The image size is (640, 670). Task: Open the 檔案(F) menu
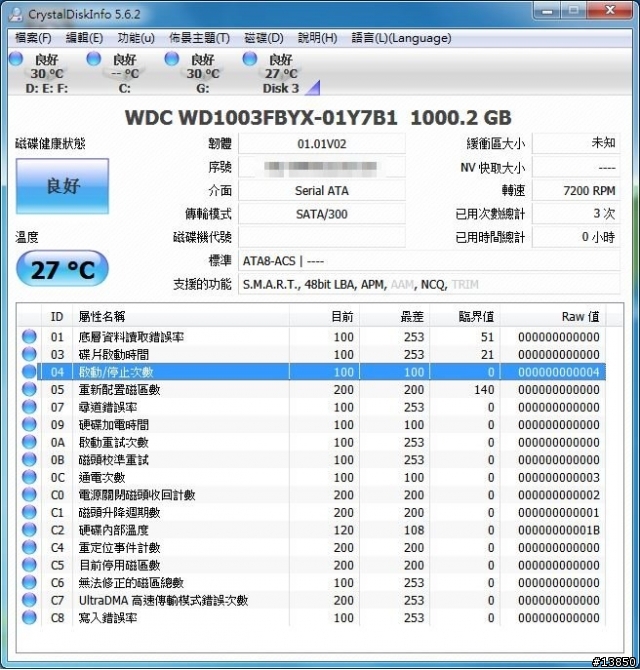pyautogui.click(x=33, y=38)
